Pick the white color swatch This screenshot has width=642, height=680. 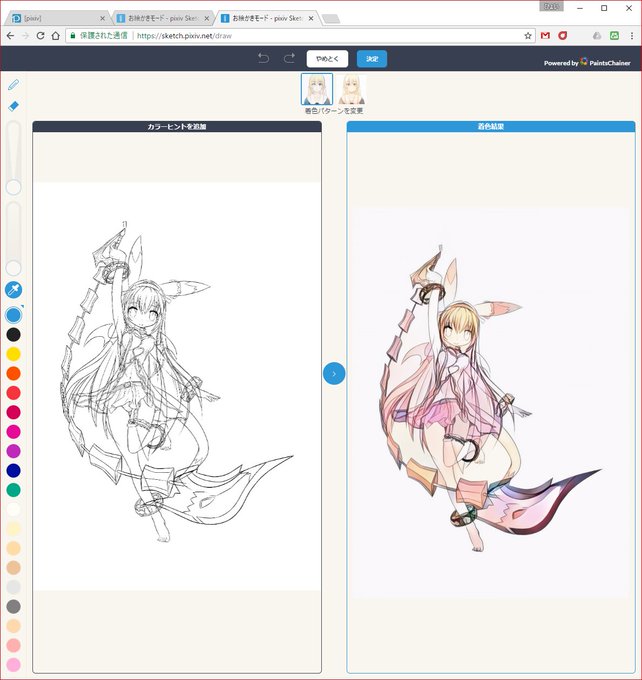13,509
